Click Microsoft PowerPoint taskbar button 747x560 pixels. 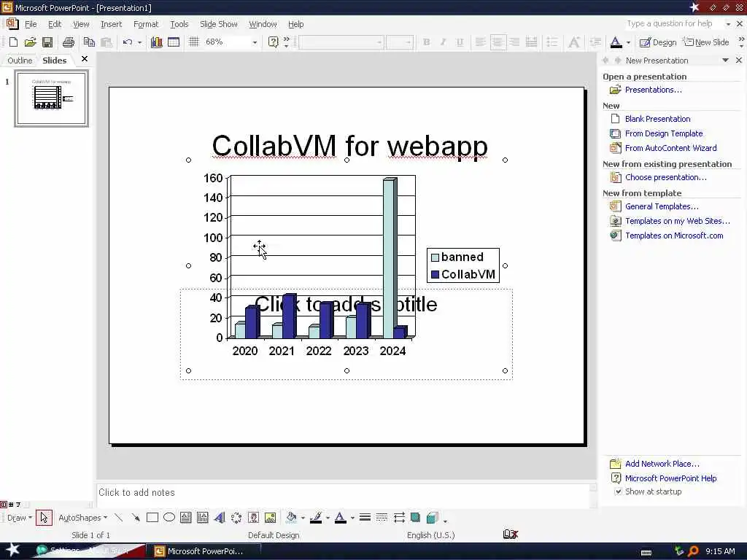pyautogui.click(x=203, y=551)
